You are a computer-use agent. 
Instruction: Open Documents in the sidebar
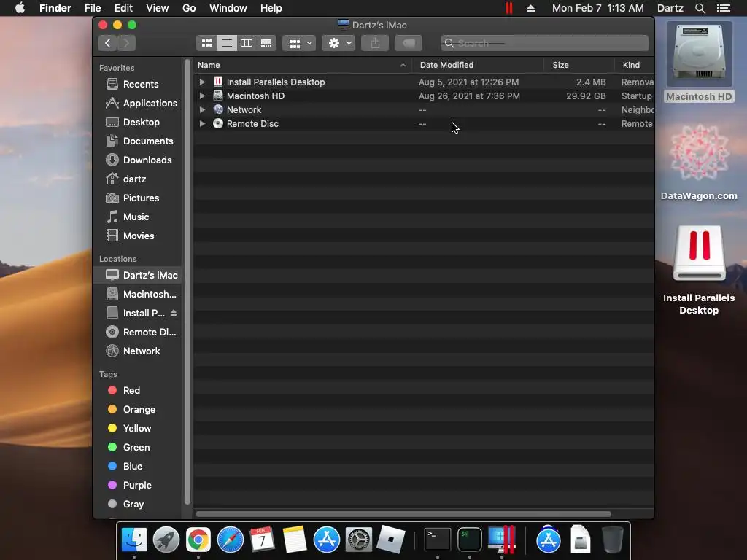[x=137, y=141]
